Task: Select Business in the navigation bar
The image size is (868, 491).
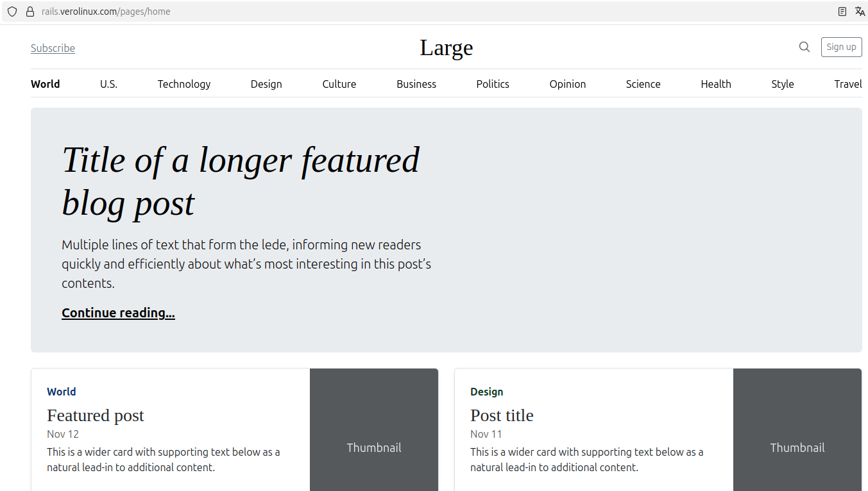Action: [x=416, y=84]
